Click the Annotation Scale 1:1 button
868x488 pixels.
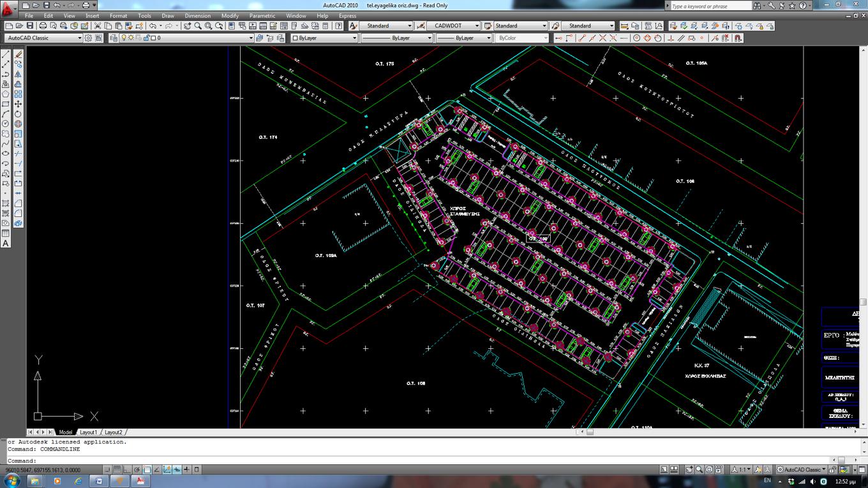[741, 470]
